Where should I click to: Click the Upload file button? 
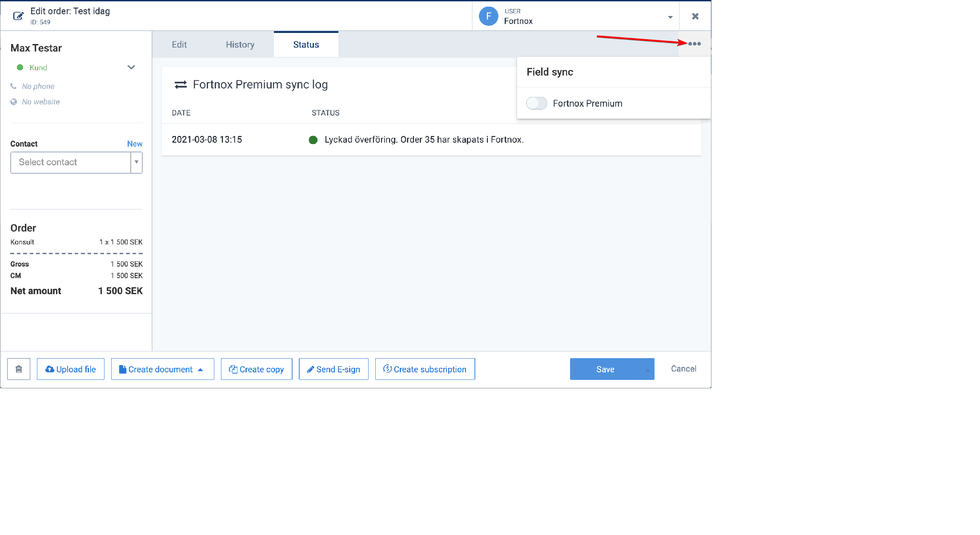click(71, 369)
